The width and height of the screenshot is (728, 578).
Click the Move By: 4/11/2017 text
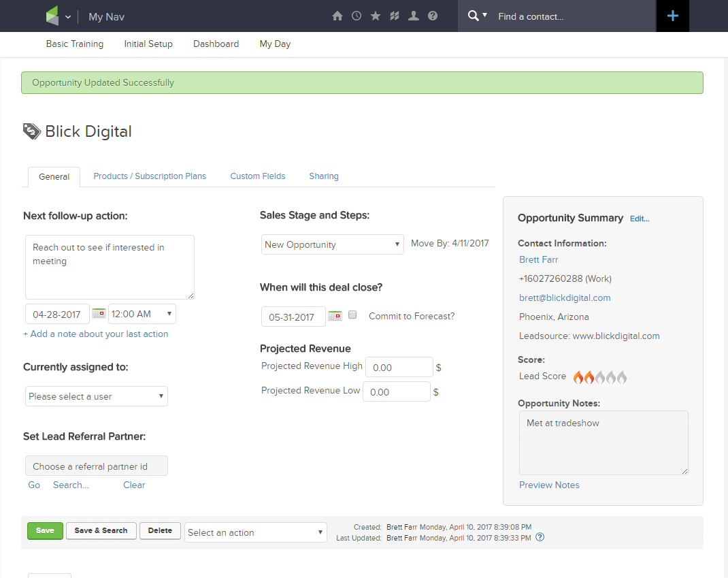[450, 244]
